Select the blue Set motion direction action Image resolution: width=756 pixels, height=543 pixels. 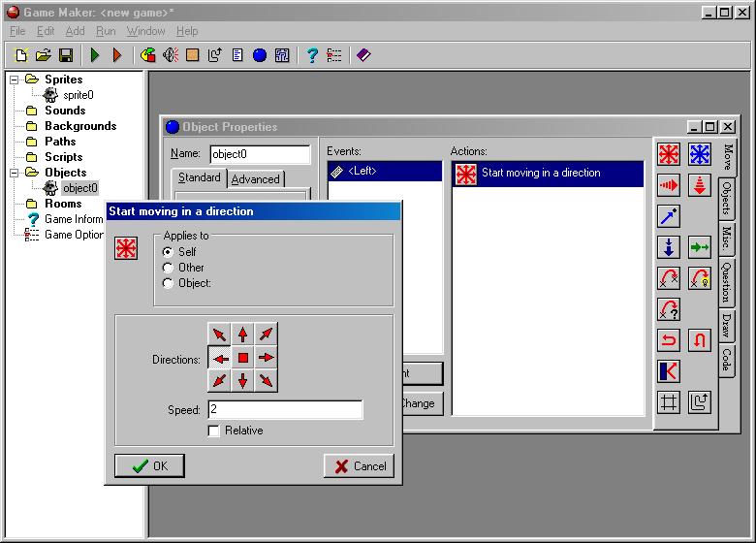click(x=699, y=154)
